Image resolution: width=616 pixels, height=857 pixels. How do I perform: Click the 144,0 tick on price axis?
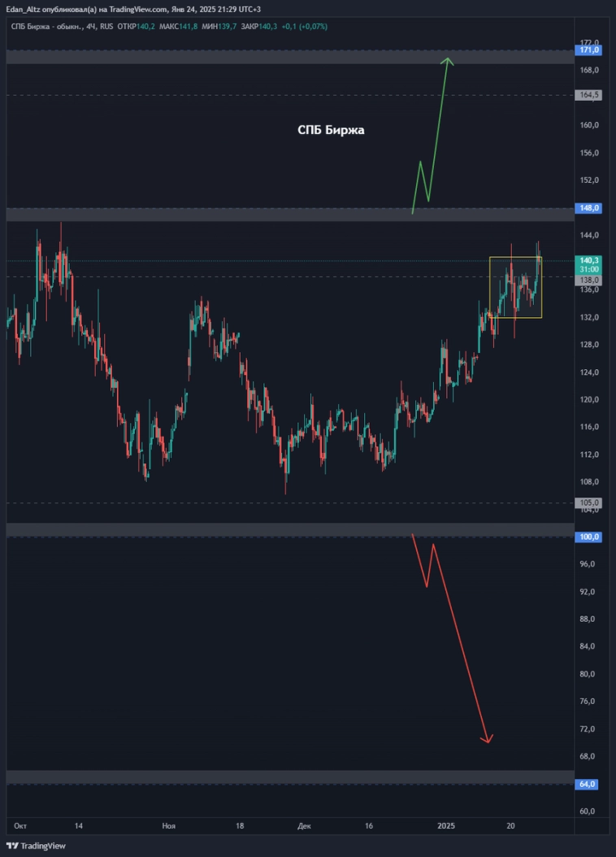pyautogui.click(x=590, y=235)
